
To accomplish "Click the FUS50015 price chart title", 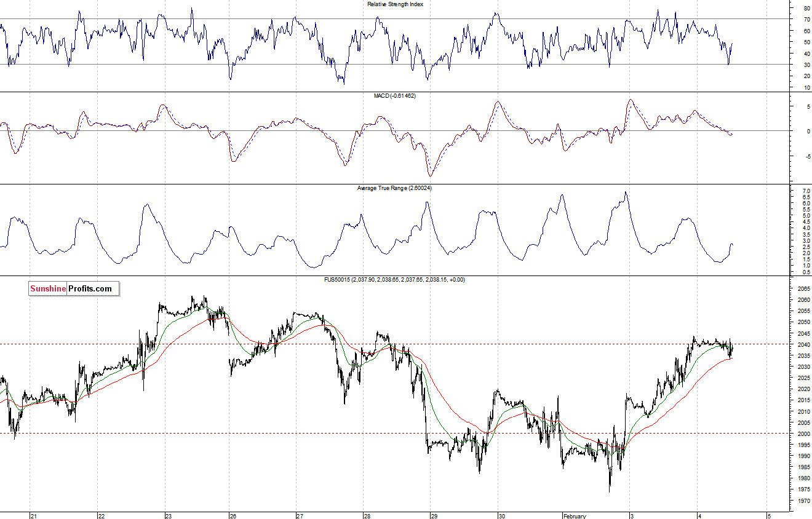I will 395,279.
